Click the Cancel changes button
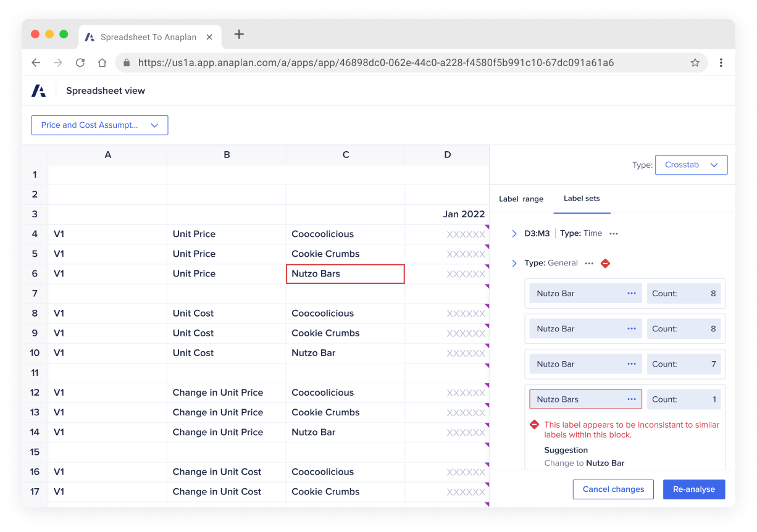757x532 pixels. (613, 489)
